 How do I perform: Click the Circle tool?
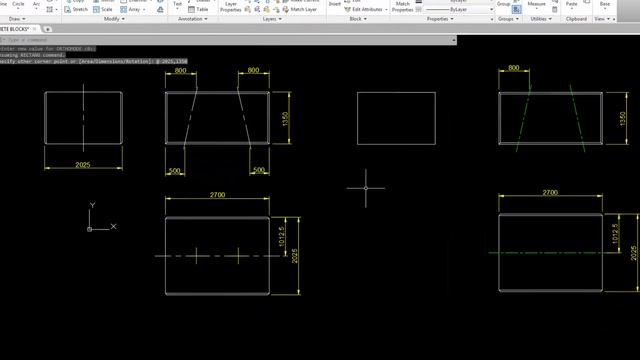click(18, 4)
